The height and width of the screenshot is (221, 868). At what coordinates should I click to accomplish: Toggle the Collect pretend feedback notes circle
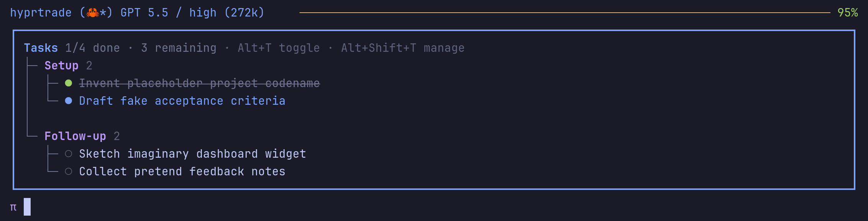[69, 172]
